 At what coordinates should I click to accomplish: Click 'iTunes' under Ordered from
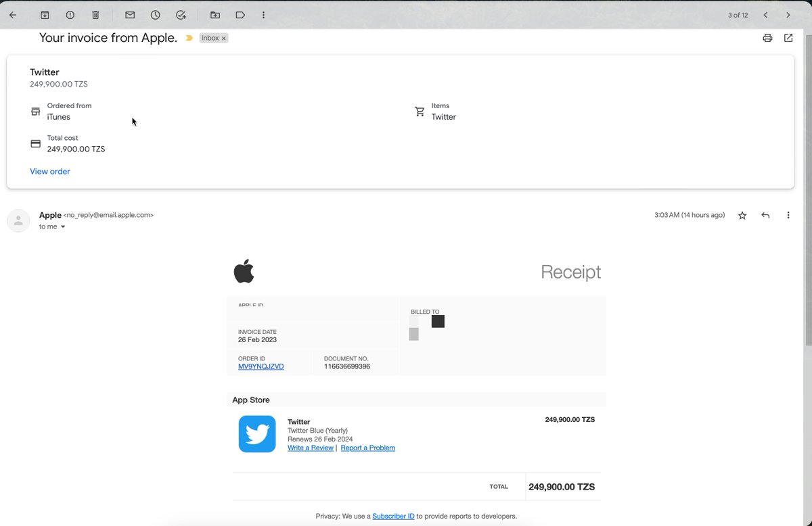[59, 117]
